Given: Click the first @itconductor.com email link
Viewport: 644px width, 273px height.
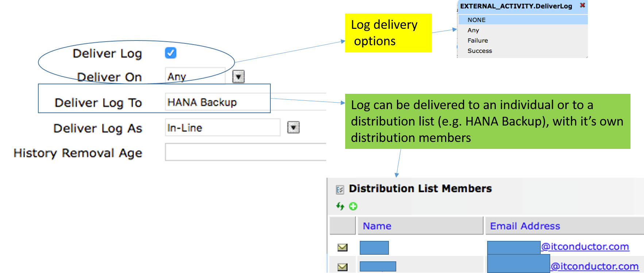Looking at the screenshot, I should coord(584,246).
